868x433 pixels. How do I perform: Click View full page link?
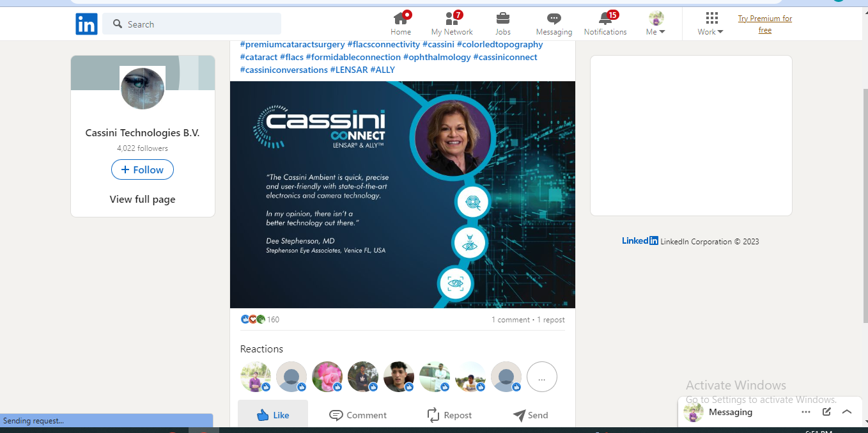[x=143, y=199]
